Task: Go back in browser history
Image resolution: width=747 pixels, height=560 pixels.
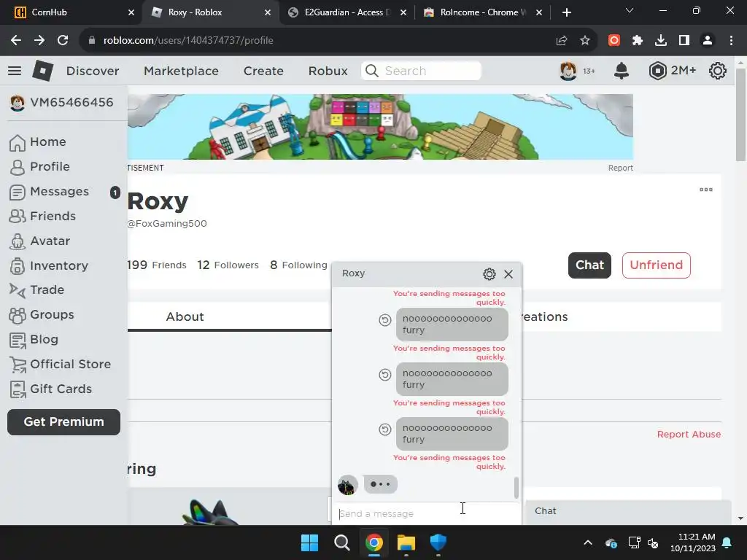Action: 16,41
